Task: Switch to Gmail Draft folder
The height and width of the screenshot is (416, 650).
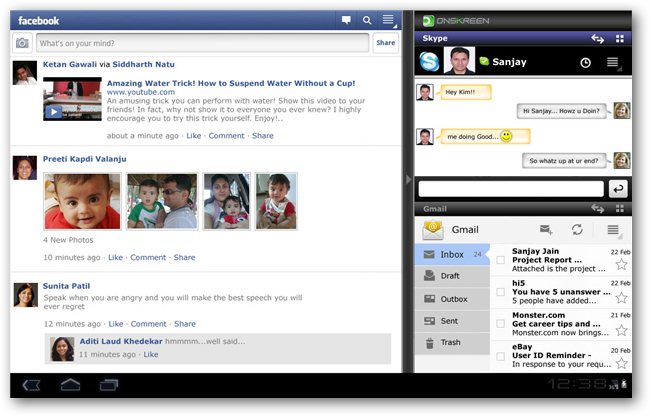Action: point(451,276)
